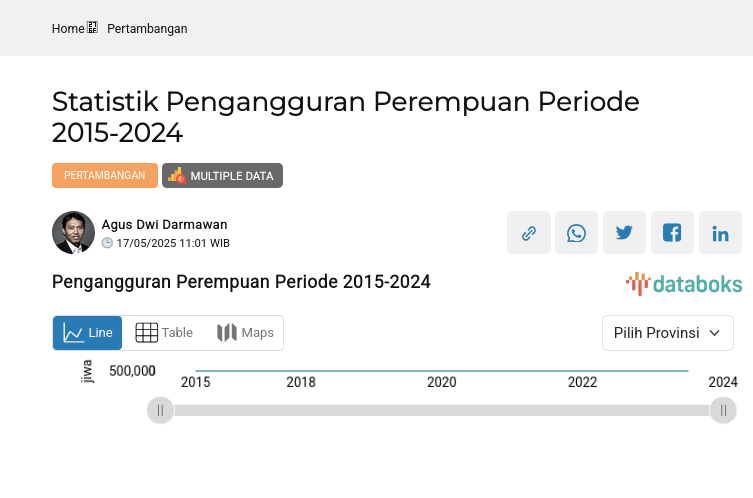Screen dimensions: 753x498
Task: Click the MULTIPLE DATA badge
Action: pos(222,175)
